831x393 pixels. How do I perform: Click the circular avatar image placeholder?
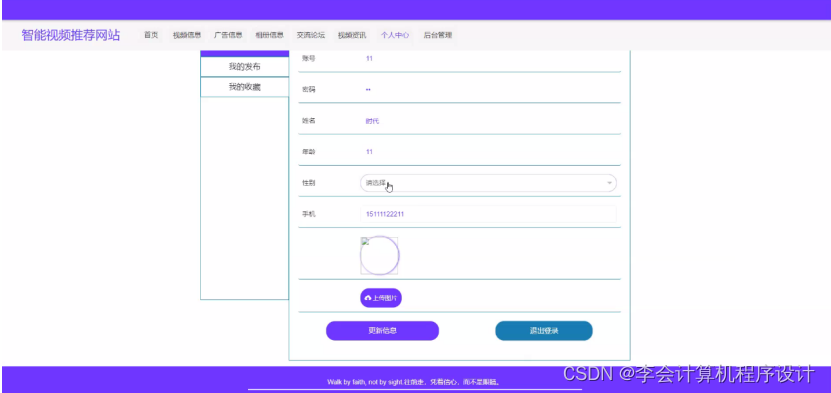coord(379,255)
